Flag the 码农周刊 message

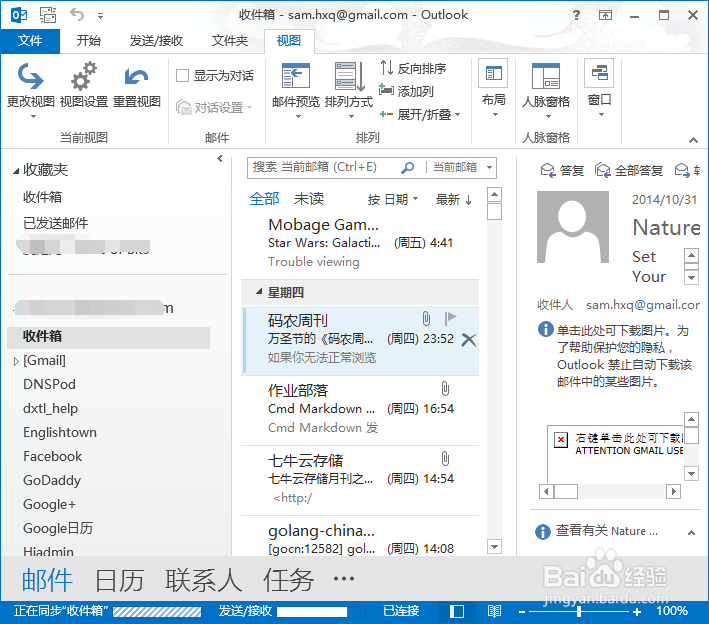[450, 318]
